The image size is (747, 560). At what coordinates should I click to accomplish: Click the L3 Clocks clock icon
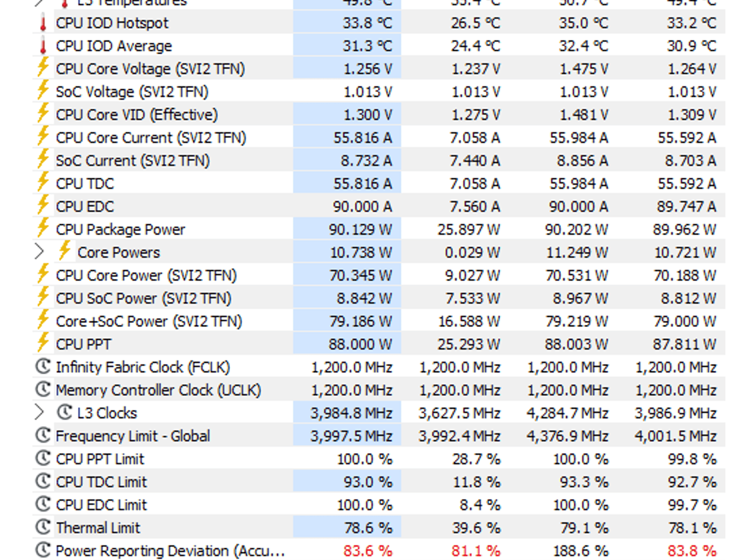click(x=65, y=413)
